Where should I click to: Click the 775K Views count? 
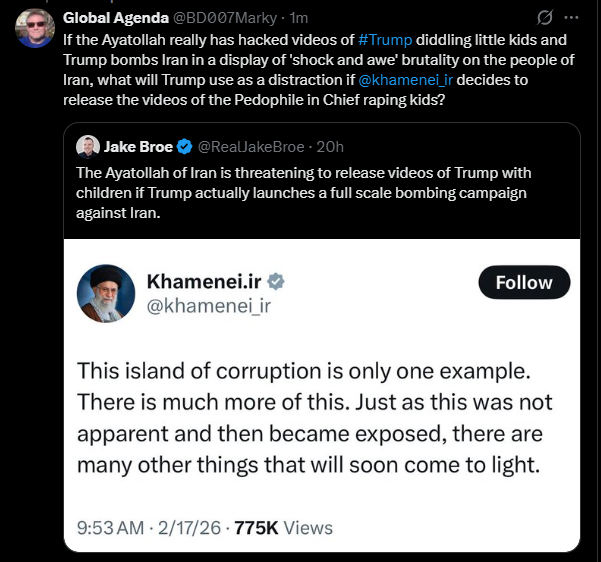[283, 527]
